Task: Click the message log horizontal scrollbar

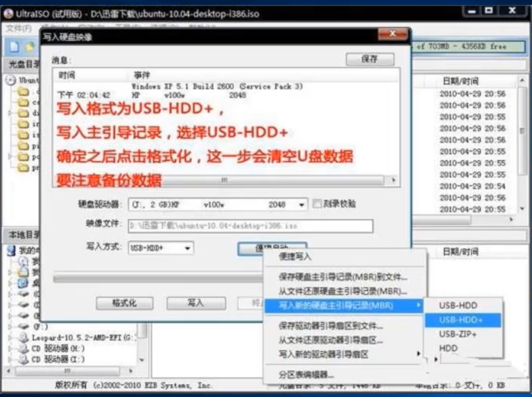Action: tap(225, 181)
